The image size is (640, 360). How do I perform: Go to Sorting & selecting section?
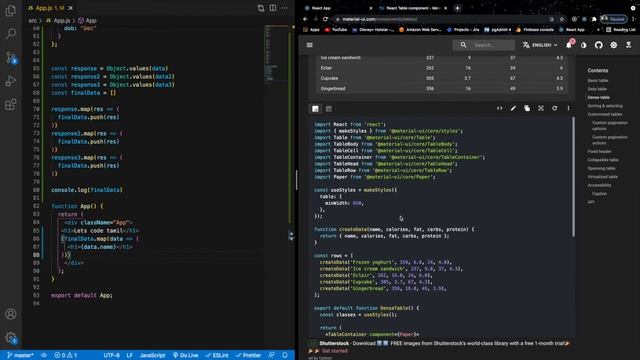point(605,106)
